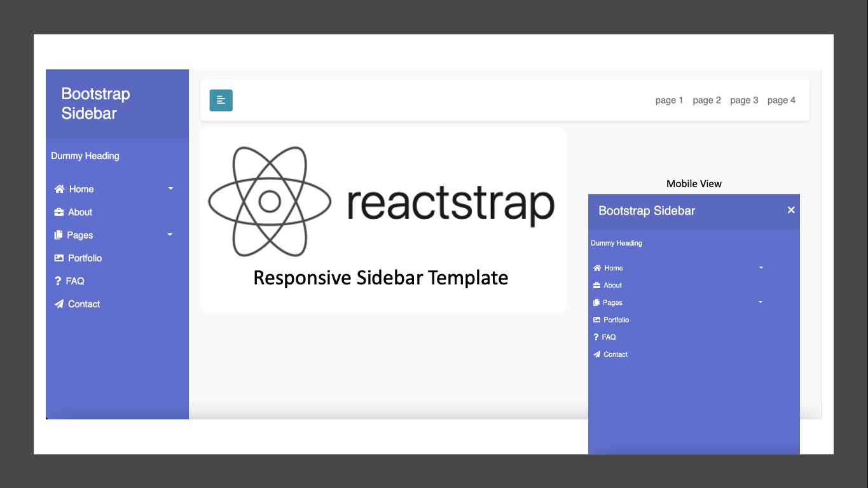Select Home label in the desktop sidebar
This screenshot has width=868, height=488.
tap(81, 189)
